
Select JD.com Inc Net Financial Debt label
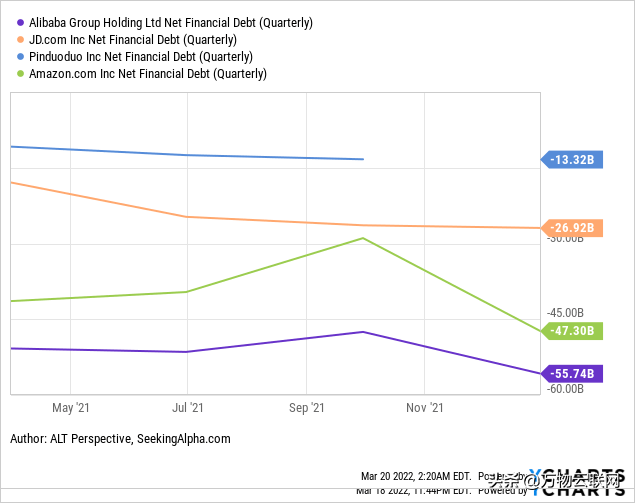133,40
